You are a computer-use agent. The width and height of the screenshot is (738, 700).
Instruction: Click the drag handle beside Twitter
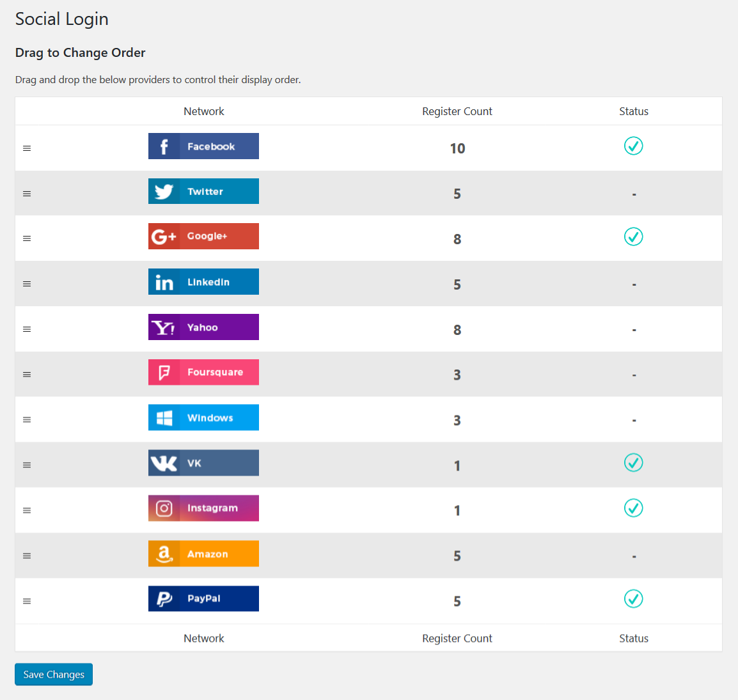coord(27,194)
